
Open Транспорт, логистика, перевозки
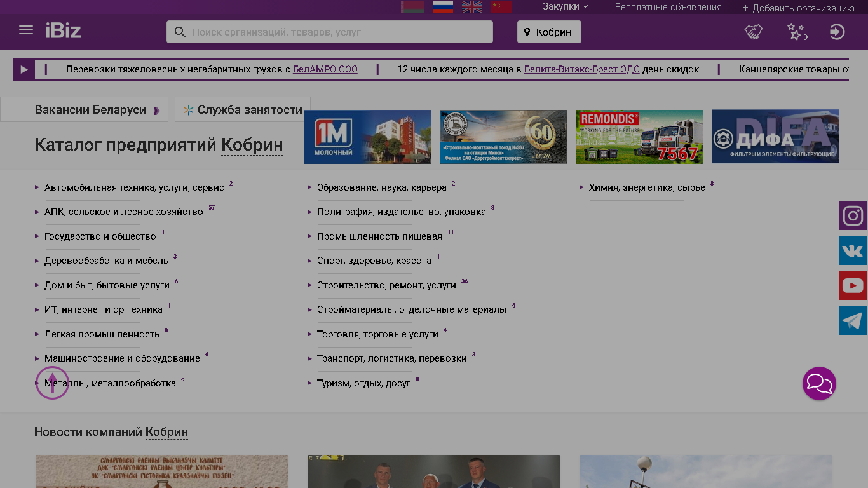coord(392,358)
